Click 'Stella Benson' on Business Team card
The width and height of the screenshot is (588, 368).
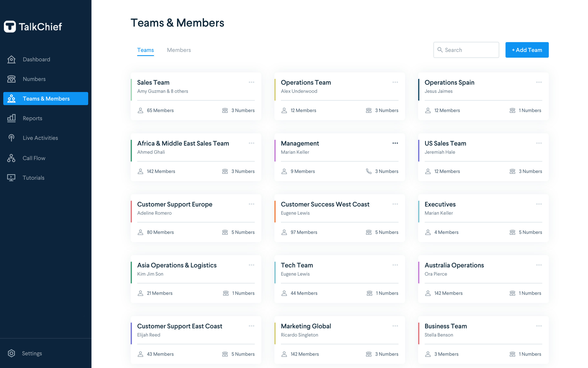coord(439,335)
